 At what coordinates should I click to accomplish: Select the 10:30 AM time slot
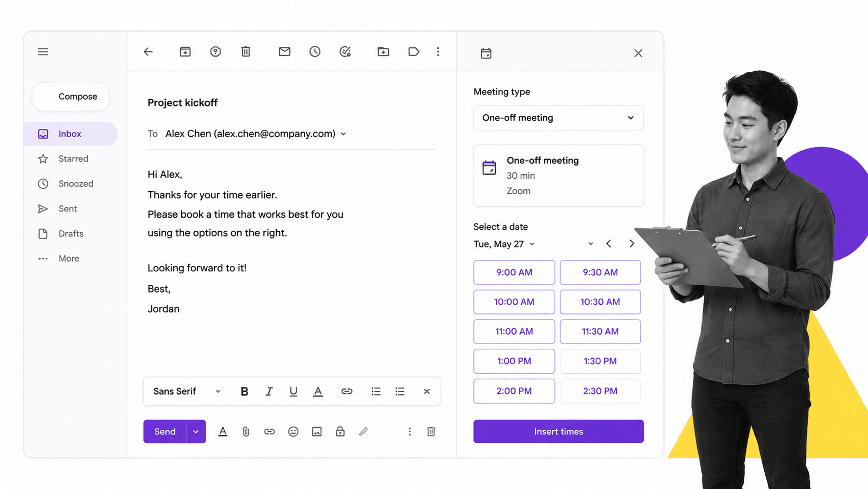tap(600, 302)
